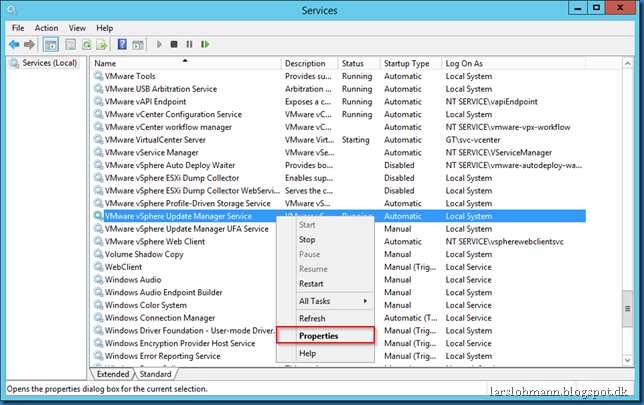The width and height of the screenshot is (644, 405).
Task: Open the File menu
Action: tap(18, 28)
